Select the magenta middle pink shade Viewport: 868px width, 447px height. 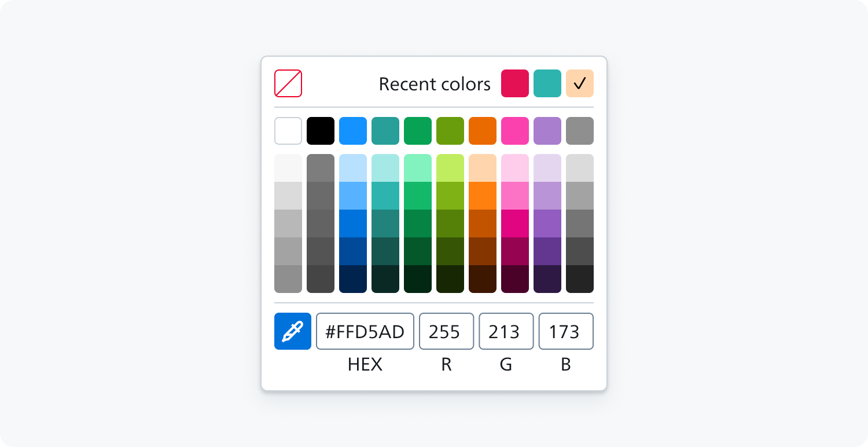click(x=515, y=223)
